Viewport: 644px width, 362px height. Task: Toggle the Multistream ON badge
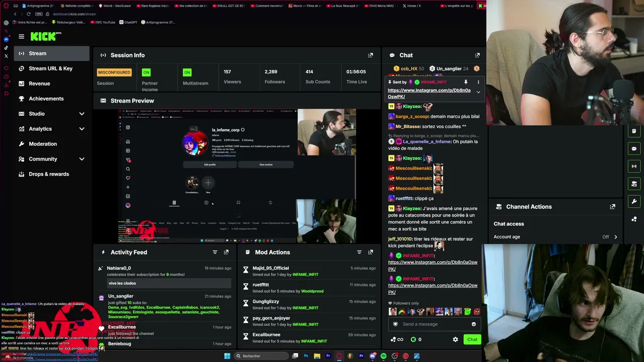tap(187, 72)
